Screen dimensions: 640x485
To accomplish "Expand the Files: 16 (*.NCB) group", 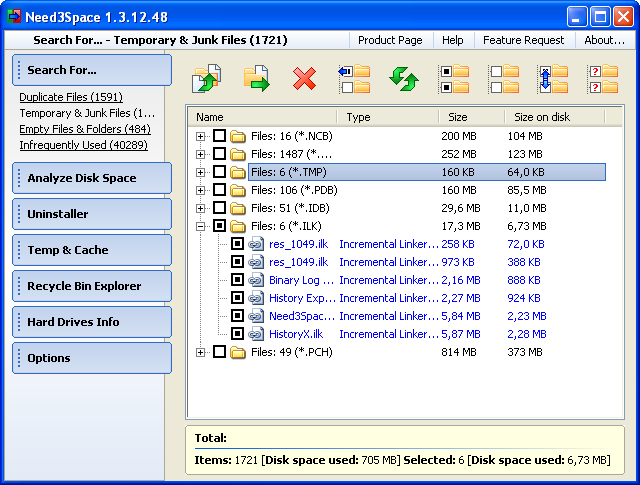I will (200, 136).
